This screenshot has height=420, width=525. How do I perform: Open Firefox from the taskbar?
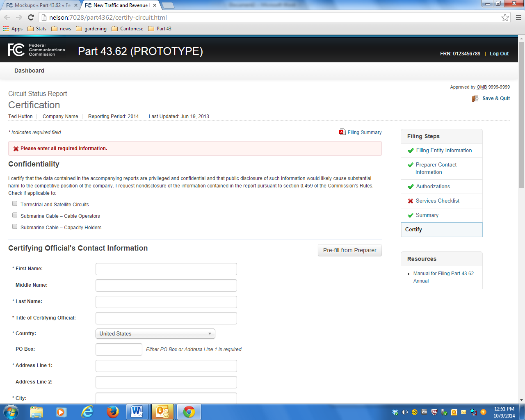click(112, 411)
